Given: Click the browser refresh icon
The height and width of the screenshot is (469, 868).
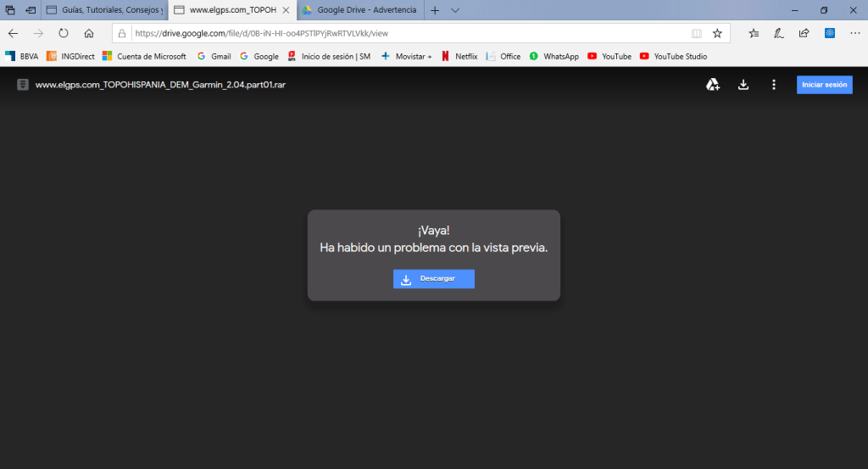Looking at the screenshot, I should [64, 33].
